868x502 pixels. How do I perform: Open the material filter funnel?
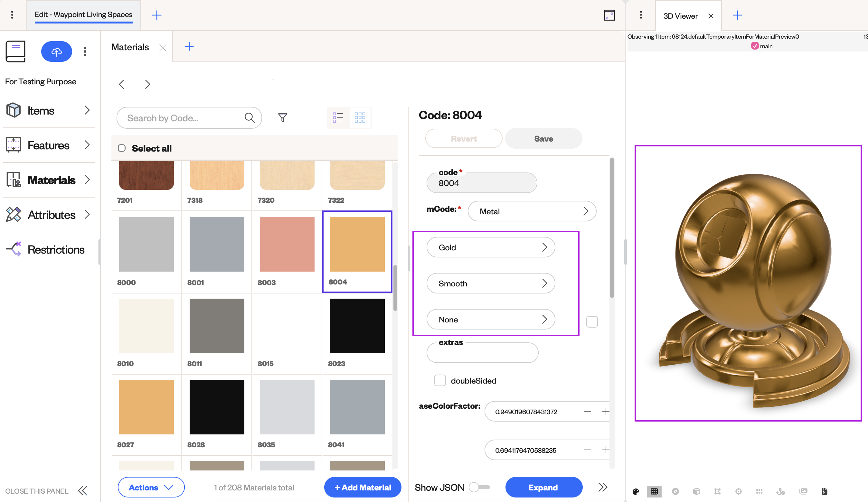[282, 118]
